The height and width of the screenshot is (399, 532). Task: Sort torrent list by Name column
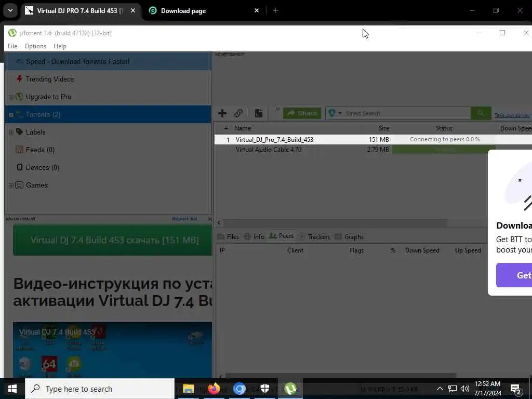point(243,128)
